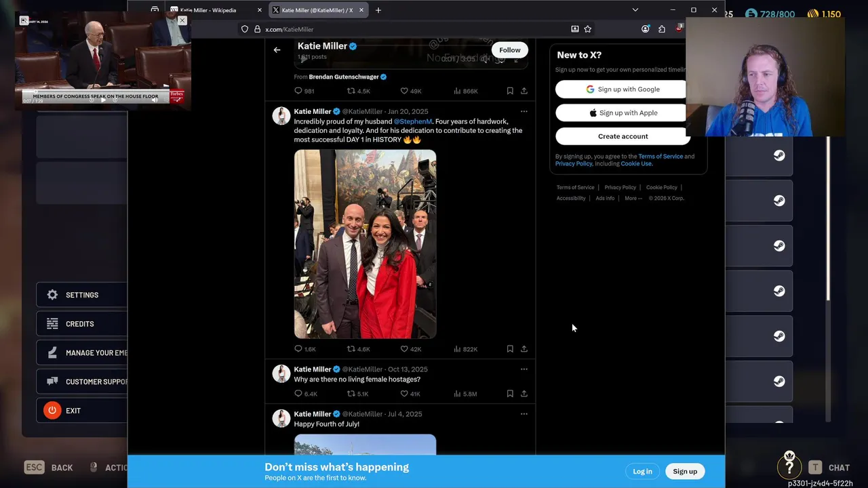This screenshot has width=868, height=488.
Task: Open browser account profile icon
Action: point(645,29)
